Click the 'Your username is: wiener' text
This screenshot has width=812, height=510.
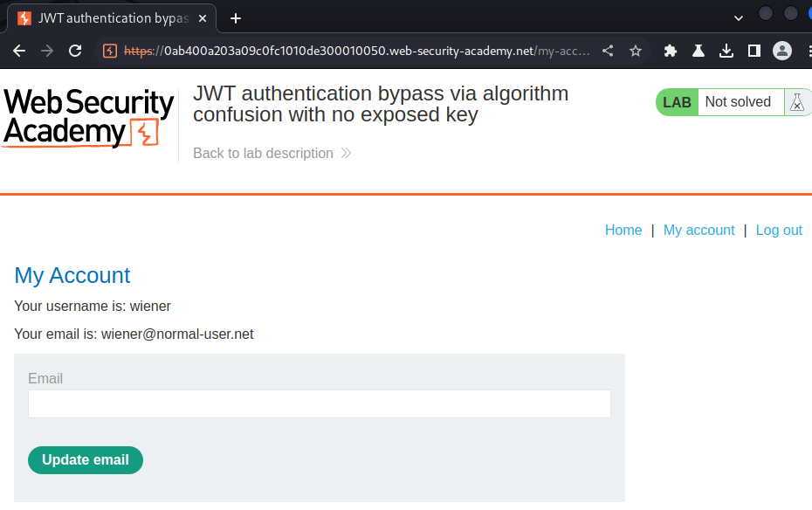click(x=93, y=306)
